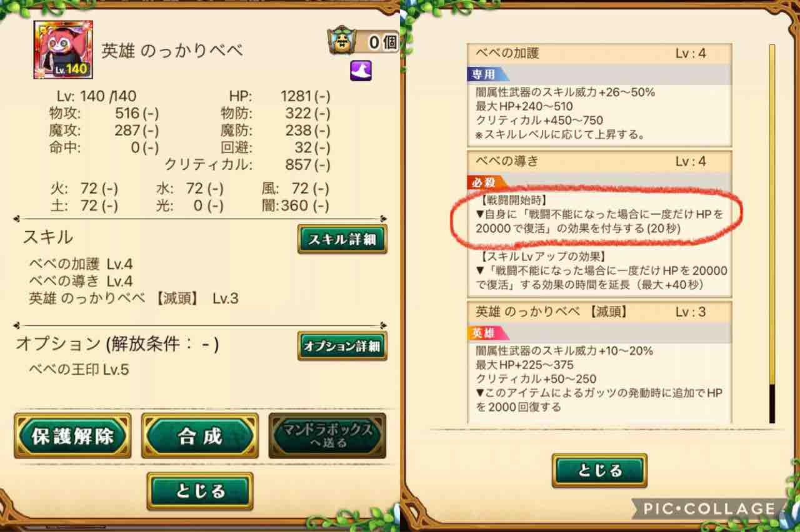
Task: Select the 必殺 skill type tag
Action: click(484, 182)
